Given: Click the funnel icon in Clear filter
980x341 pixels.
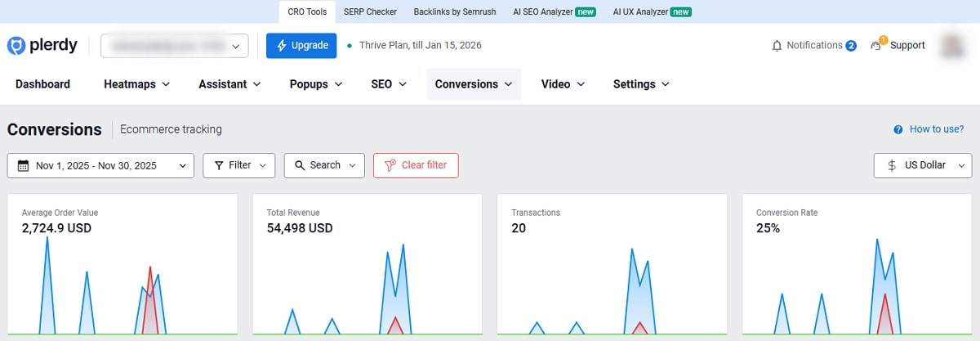Looking at the screenshot, I should click(x=389, y=165).
